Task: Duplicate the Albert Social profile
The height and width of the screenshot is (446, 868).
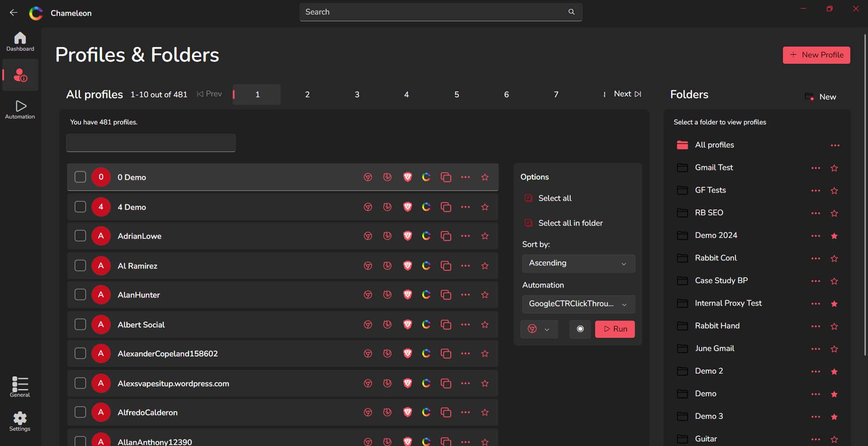Action: 446,325
